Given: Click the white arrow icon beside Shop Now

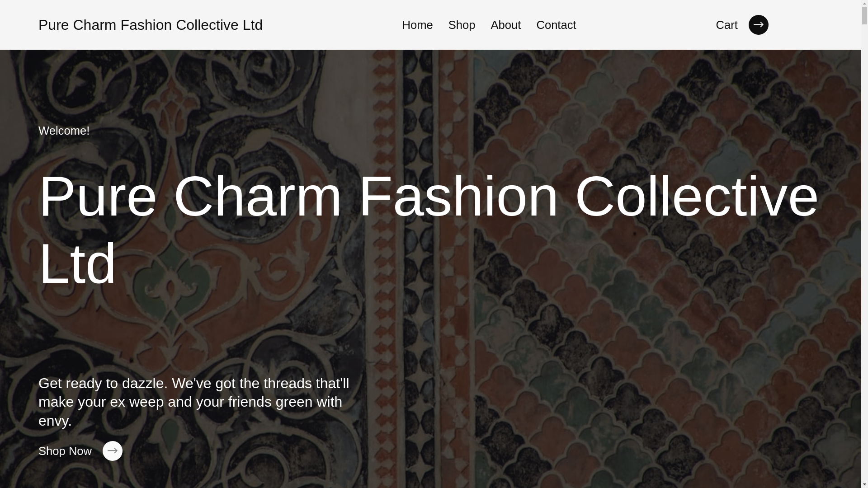Looking at the screenshot, I should (x=112, y=451).
